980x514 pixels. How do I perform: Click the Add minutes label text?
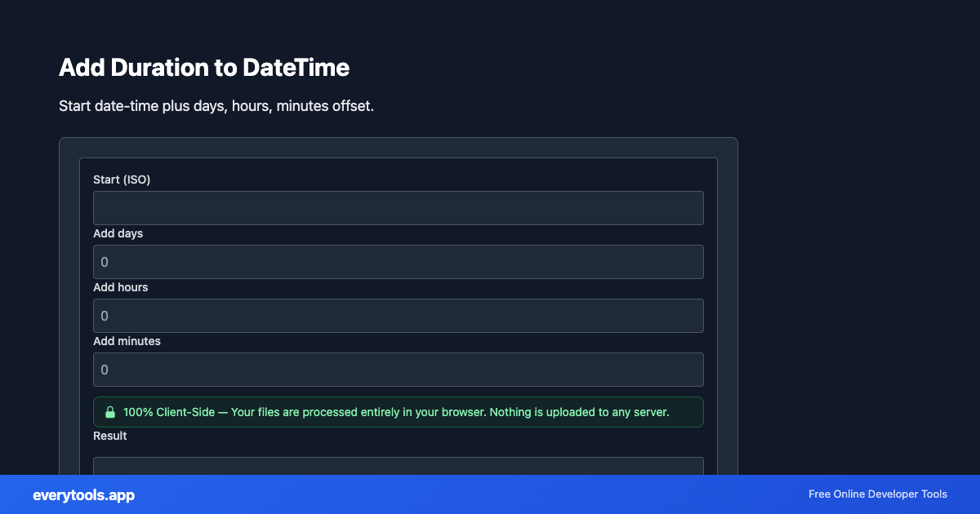tap(127, 341)
